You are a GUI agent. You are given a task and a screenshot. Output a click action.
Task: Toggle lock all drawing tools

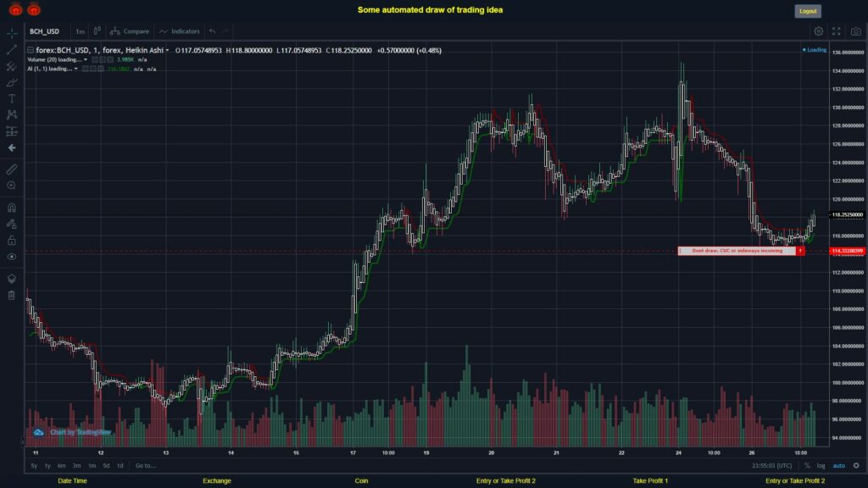pyautogui.click(x=12, y=240)
